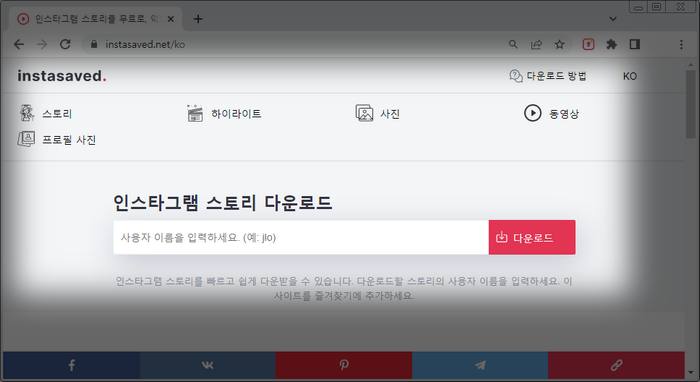Close the instasaved tab with its X
The width and height of the screenshot is (700, 382).
coord(171,19)
